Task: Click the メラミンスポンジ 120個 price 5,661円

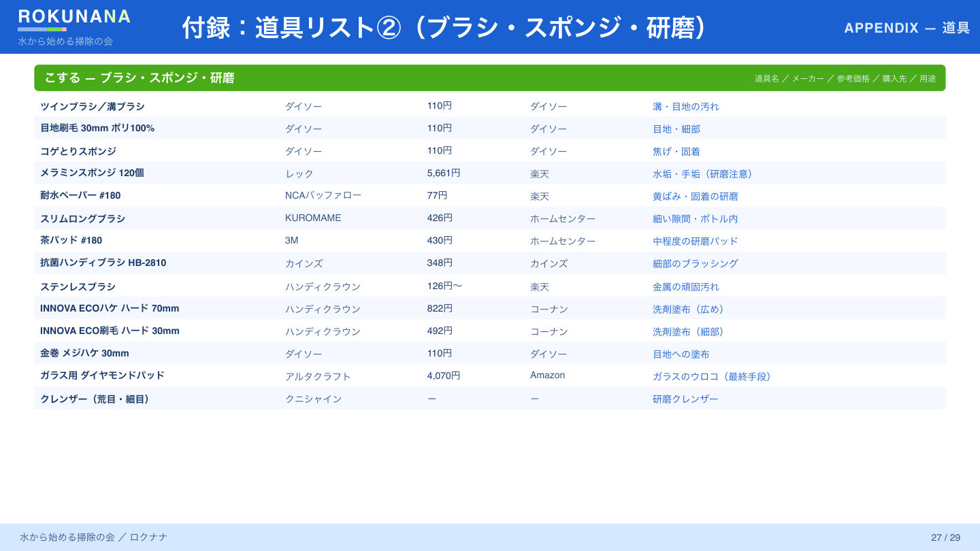Action: (444, 173)
